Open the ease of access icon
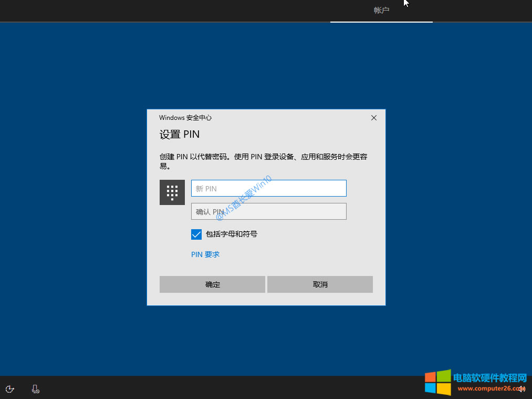The height and width of the screenshot is (399, 532). pos(10,389)
